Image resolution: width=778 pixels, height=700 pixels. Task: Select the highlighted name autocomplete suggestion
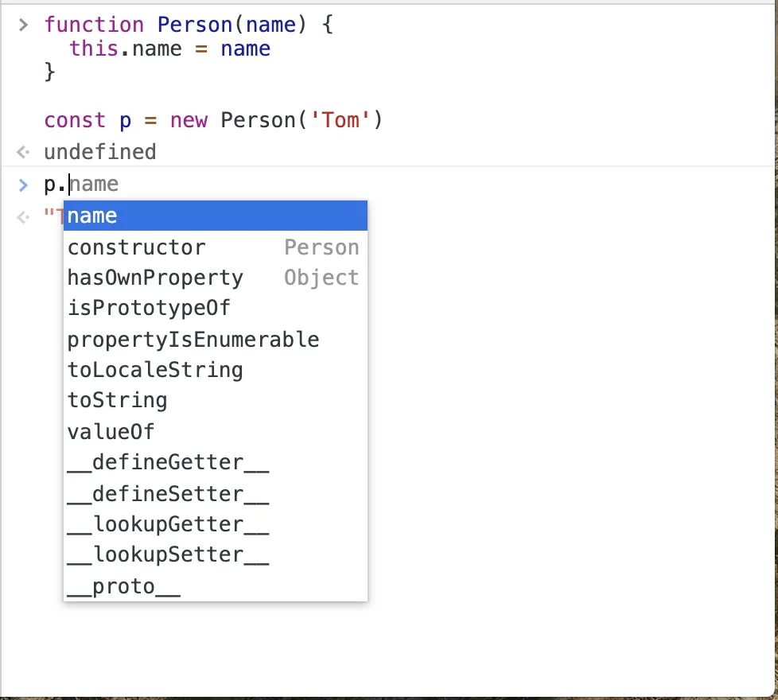click(x=216, y=216)
